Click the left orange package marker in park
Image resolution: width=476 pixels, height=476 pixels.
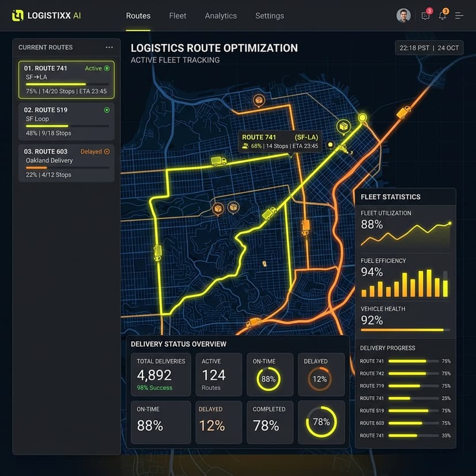click(218, 209)
